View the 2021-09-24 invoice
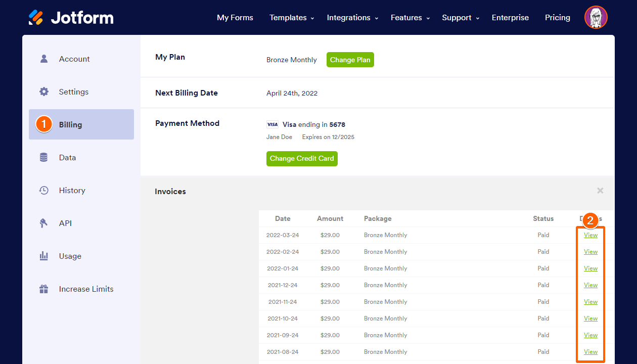The height and width of the screenshot is (364, 637). click(x=590, y=335)
